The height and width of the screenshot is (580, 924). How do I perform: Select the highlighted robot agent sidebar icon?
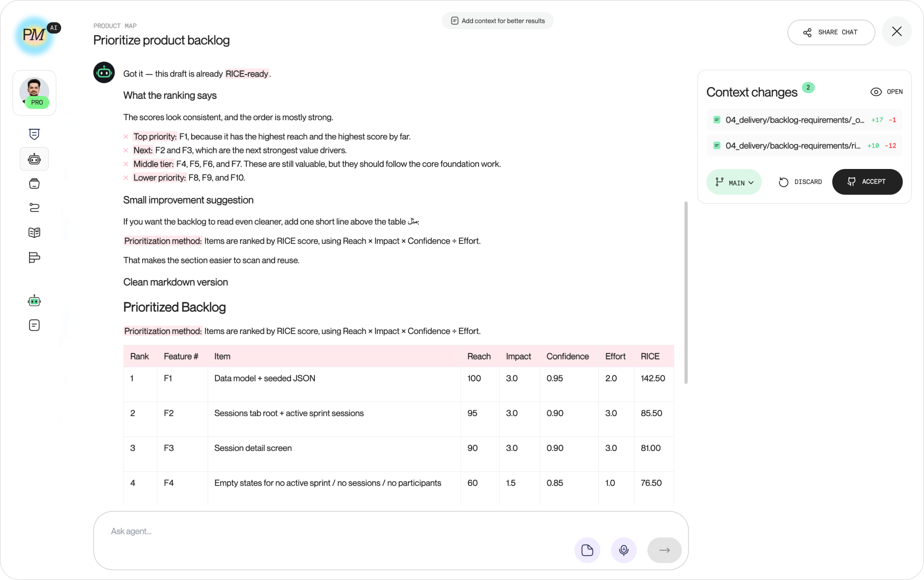point(34,159)
